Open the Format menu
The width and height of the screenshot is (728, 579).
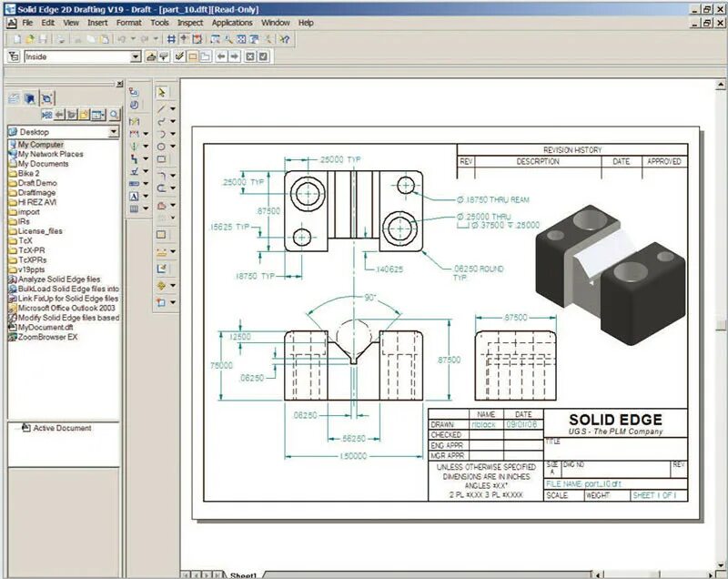pyautogui.click(x=128, y=23)
